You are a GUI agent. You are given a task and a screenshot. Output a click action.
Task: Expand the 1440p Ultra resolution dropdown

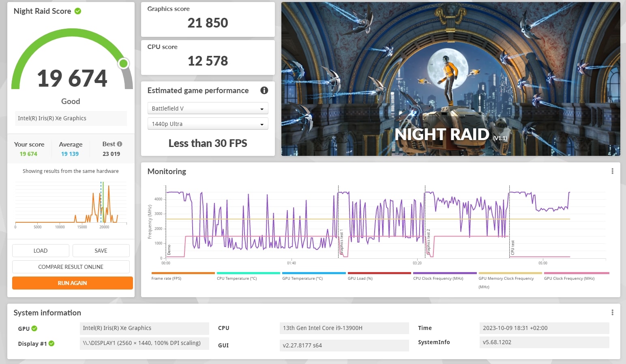tap(208, 124)
